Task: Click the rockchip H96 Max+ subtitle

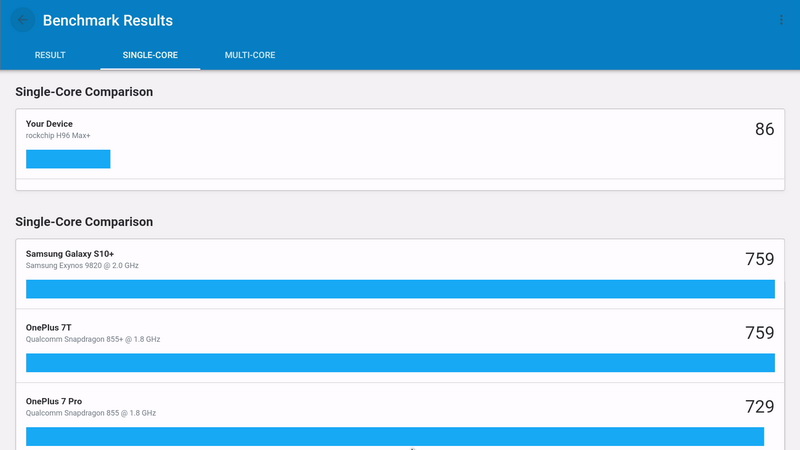Action: click(58, 135)
